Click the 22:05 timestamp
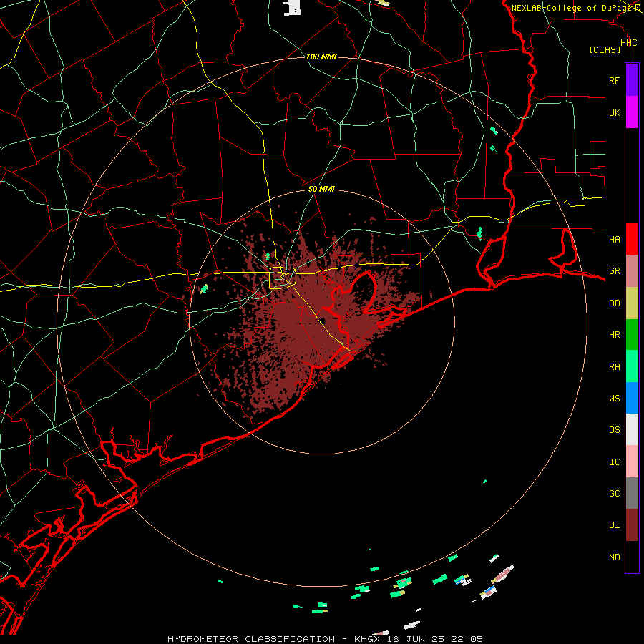Image resolution: width=644 pixels, height=644 pixels. (466, 639)
